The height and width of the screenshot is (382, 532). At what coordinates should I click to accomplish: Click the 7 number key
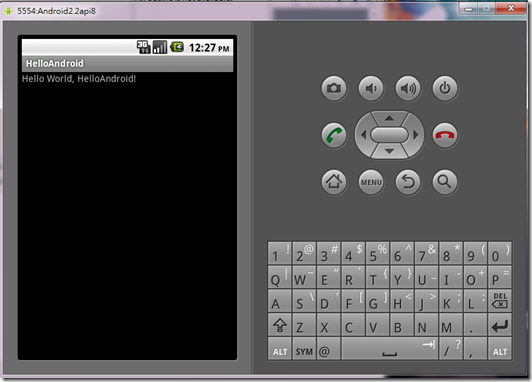tap(426, 253)
